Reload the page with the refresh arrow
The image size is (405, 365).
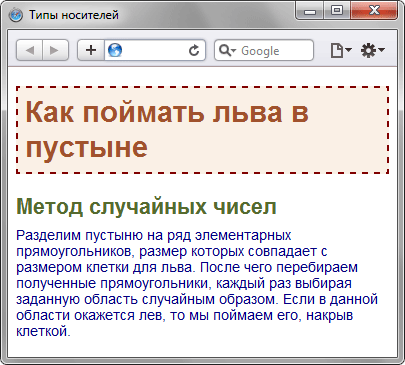(x=194, y=51)
